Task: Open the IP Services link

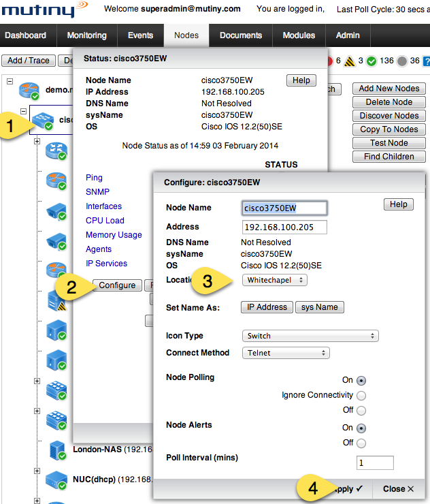Action: coord(106,264)
